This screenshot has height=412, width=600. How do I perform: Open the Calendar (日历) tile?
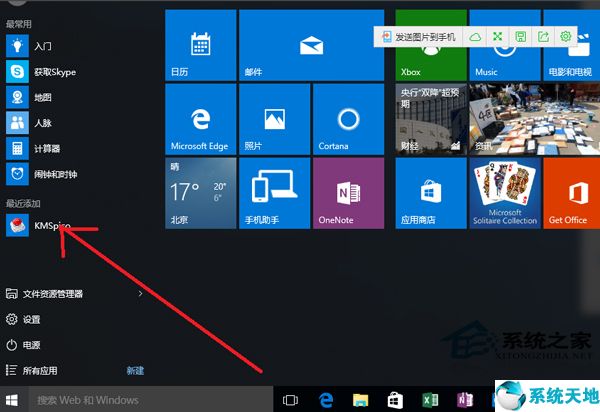(x=201, y=45)
